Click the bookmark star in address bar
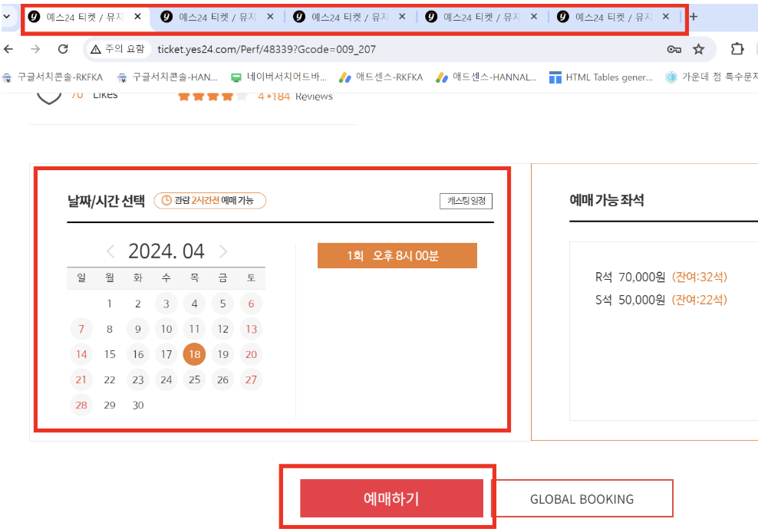This screenshot has width=758, height=532. (698, 48)
